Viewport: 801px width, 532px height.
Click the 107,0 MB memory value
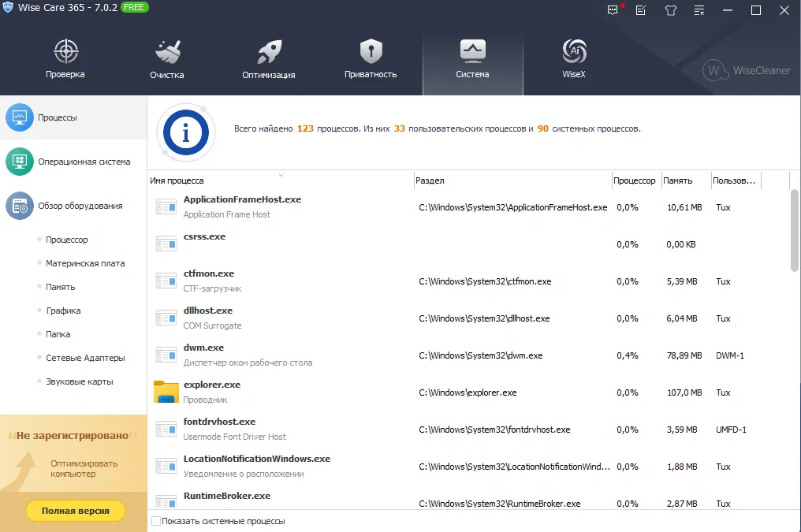pos(684,392)
